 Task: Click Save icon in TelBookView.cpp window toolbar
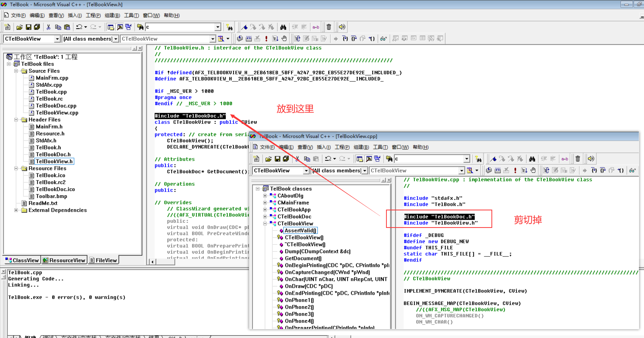(277, 159)
